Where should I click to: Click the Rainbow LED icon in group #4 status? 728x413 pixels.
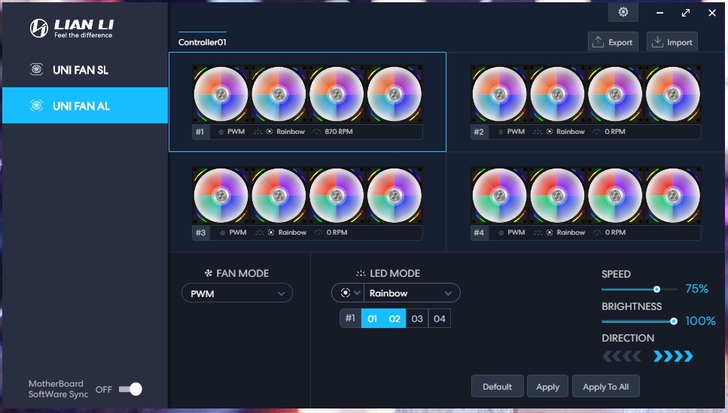point(550,232)
